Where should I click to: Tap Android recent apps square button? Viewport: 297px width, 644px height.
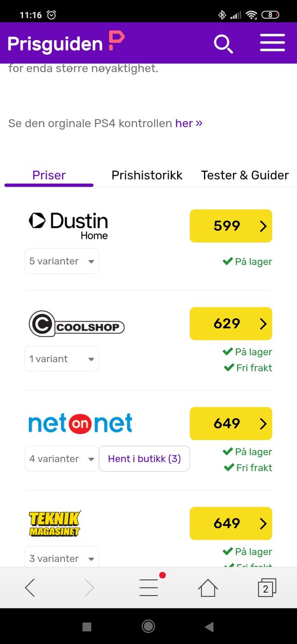click(x=87, y=626)
